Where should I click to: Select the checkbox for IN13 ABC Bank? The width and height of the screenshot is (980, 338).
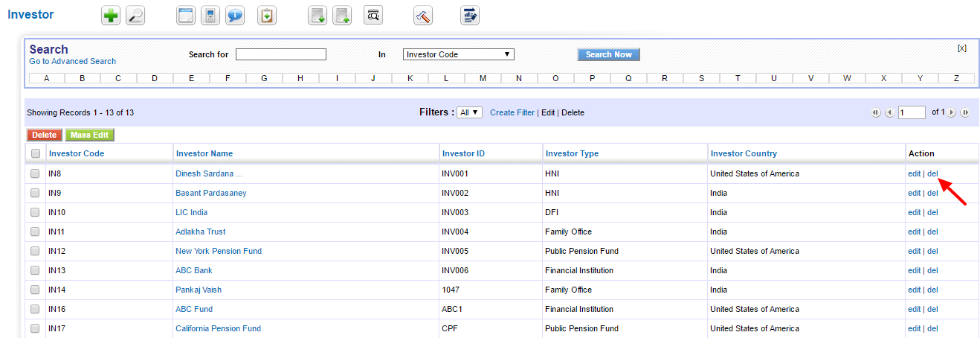[x=35, y=270]
